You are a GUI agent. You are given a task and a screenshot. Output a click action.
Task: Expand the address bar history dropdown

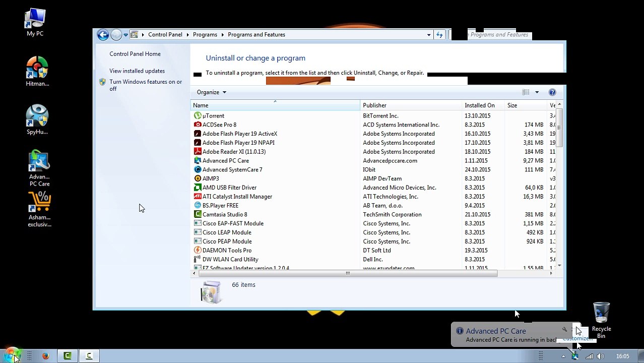click(429, 35)
